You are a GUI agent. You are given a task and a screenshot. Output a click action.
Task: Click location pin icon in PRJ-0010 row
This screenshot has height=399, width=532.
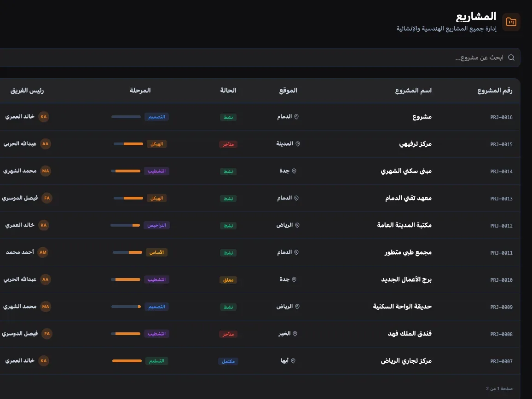294,279
